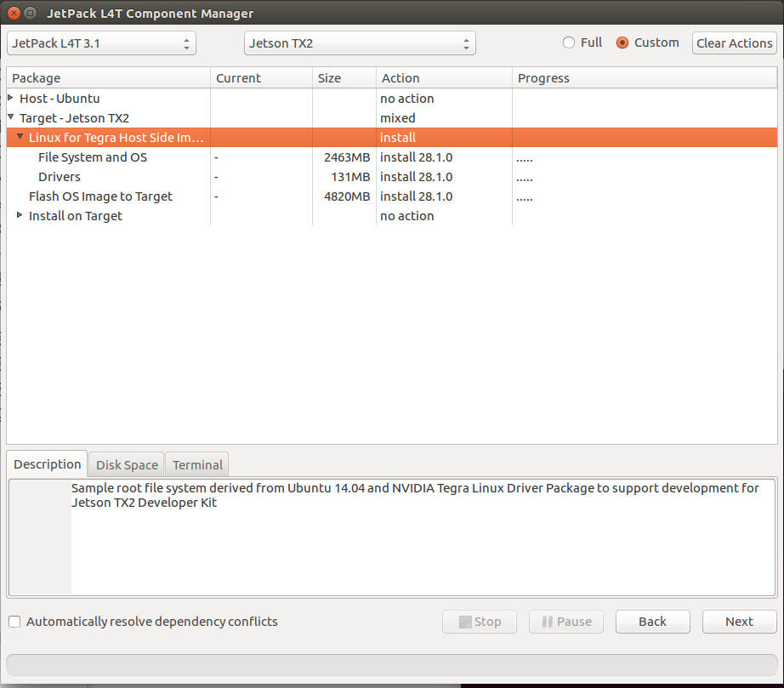The height and width of the screenshot is (688, 784).
Task: Sort by the Package column header
Action: [109, 78]
